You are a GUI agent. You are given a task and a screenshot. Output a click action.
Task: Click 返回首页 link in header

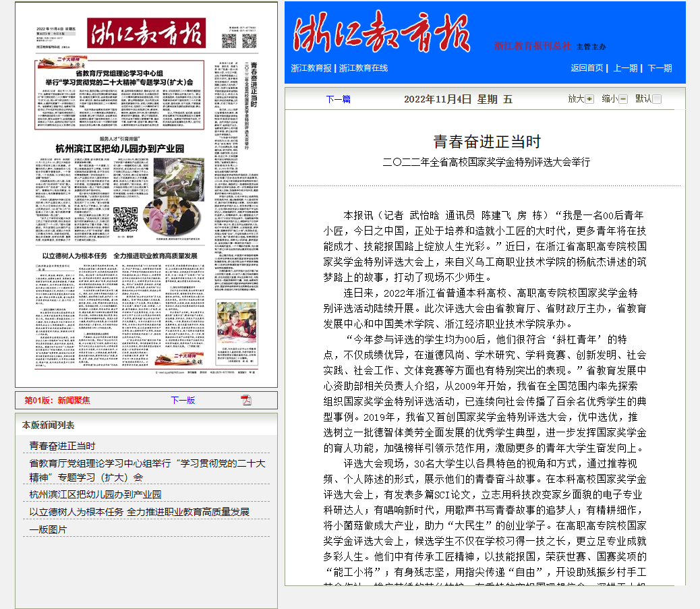tap(587, 68)
